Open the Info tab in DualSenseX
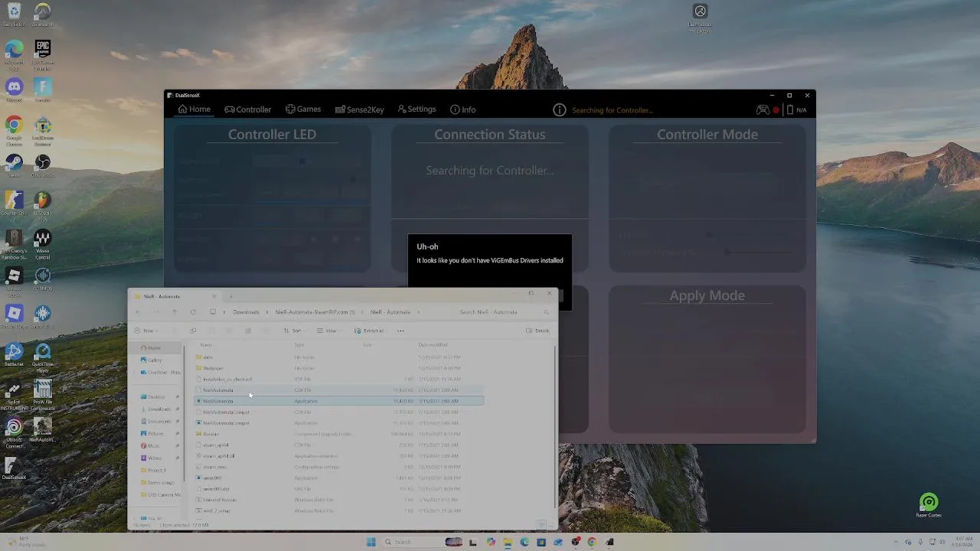This screenshot has width=980, height=551. click(x=463, y=109)
